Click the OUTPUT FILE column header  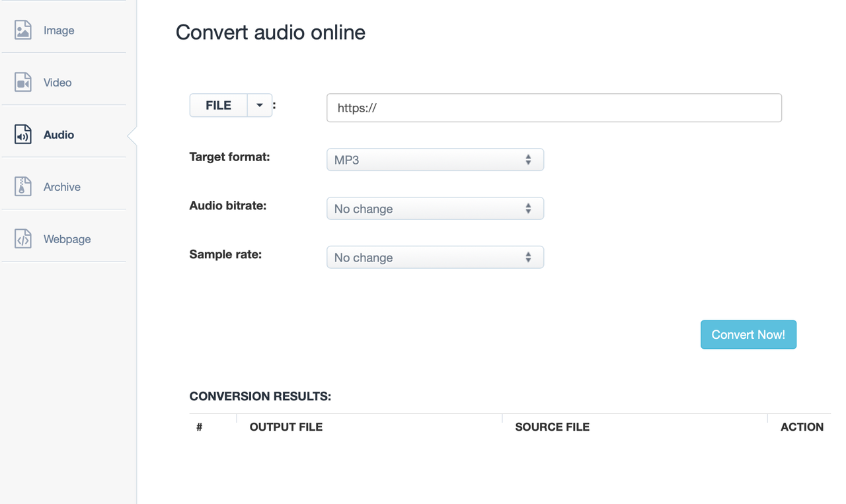coord(286,427)
